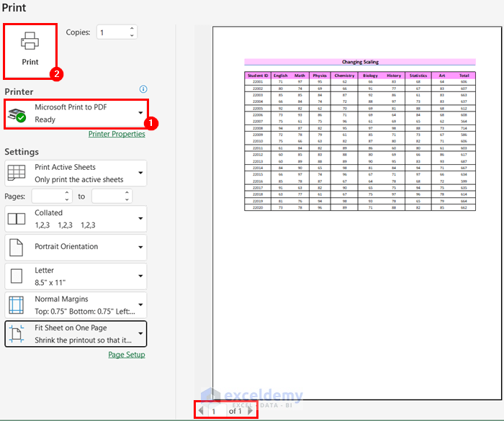The image size is (504, 421).
Task: Click the printer info icon beside Printer heading
Action: [x=143, y=89]
